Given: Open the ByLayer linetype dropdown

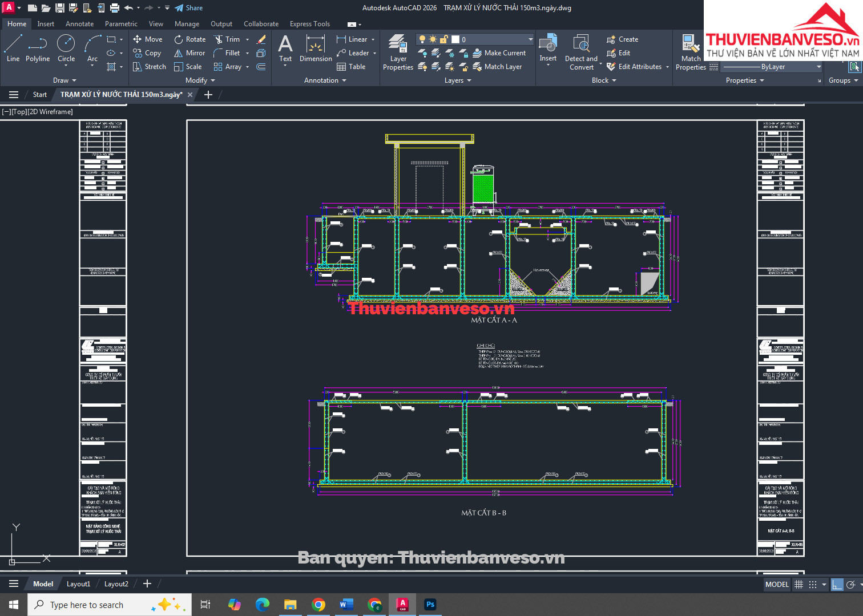Looking at the screenshot, I should coord(818,67).
